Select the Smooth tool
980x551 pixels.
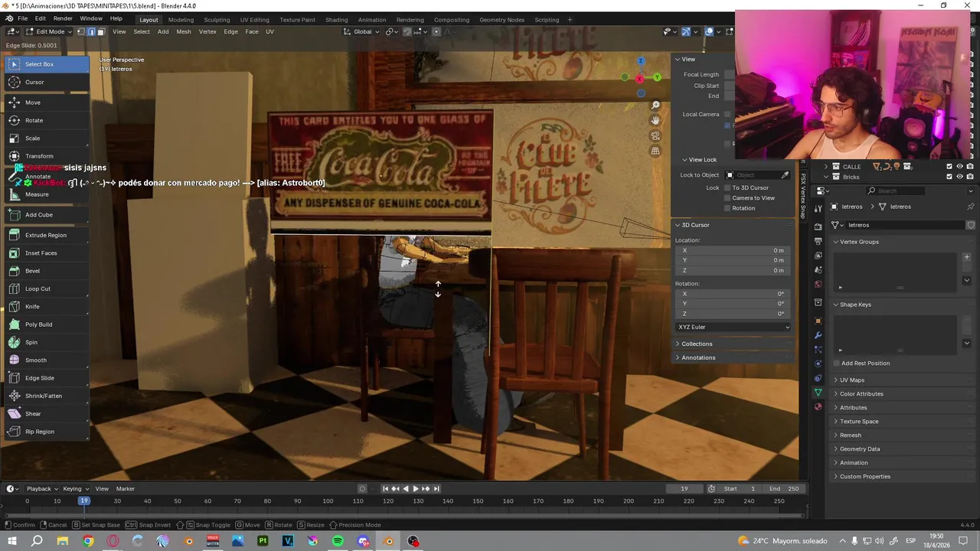(46, 360)
